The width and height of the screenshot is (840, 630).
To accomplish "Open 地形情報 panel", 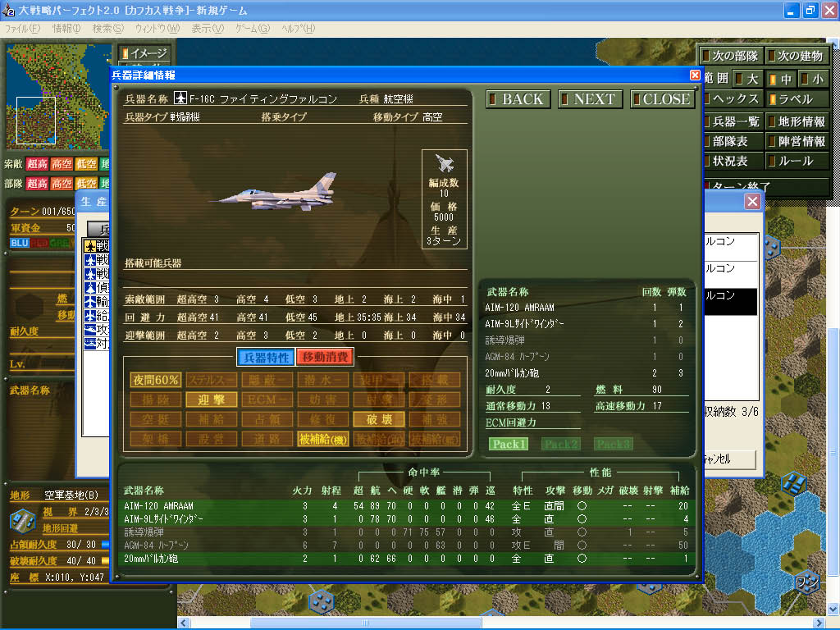I will point(797,121).
